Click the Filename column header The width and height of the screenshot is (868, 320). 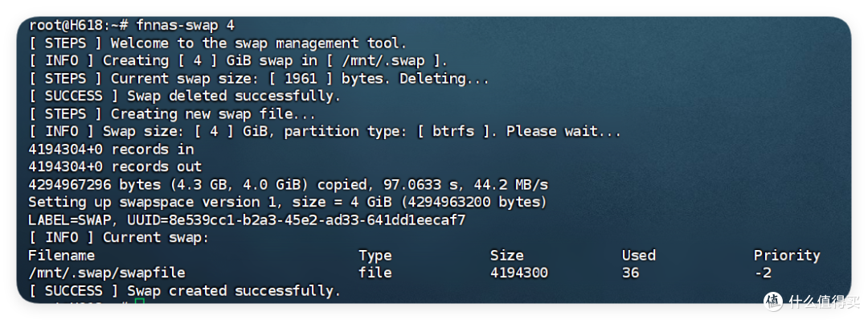click(x=61, y=255)
